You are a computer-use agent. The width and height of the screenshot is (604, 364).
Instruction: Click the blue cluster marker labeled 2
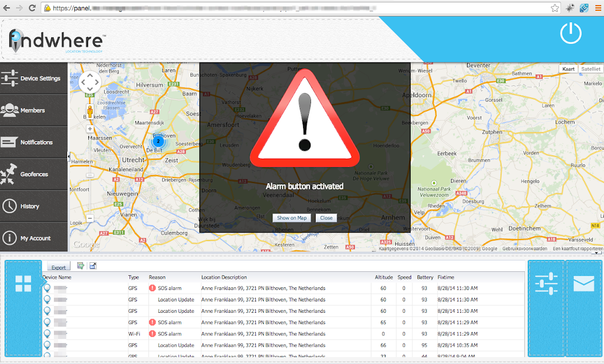coord(158,142)
